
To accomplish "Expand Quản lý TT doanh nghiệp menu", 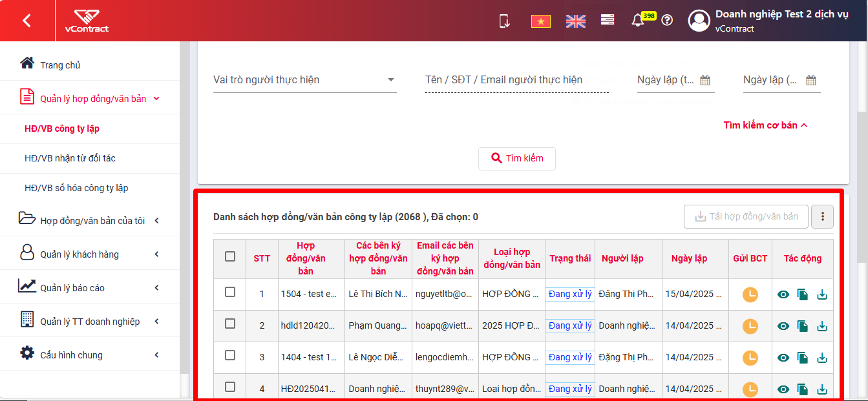I will pyautogui.click(x=90, y=321).
